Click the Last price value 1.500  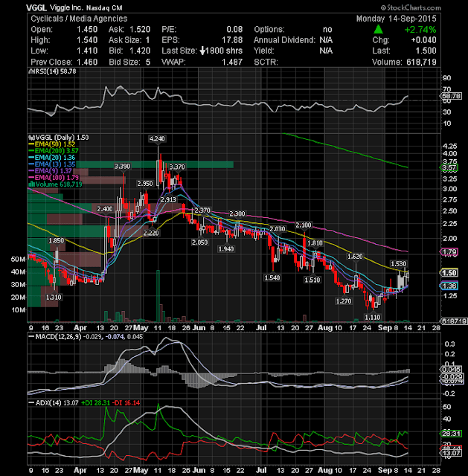click(426, 51)
